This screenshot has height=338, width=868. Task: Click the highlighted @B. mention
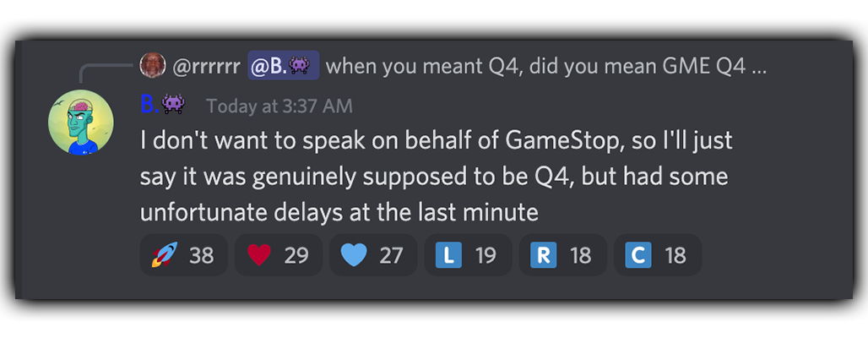(x=284, y=66)
